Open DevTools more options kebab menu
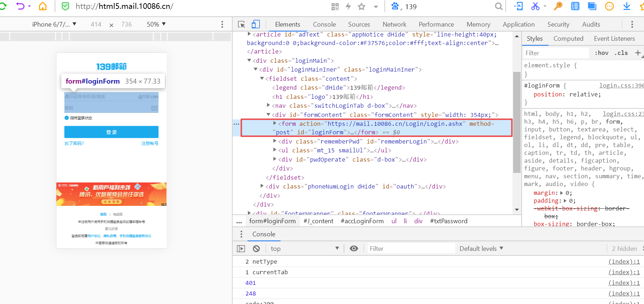The image size is (644, 304). (x=632, y=24)
